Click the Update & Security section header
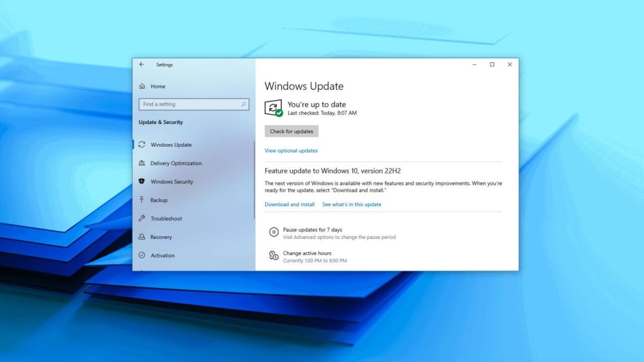Viewport: 644px width, 362px height. click(x=160, y=122)
